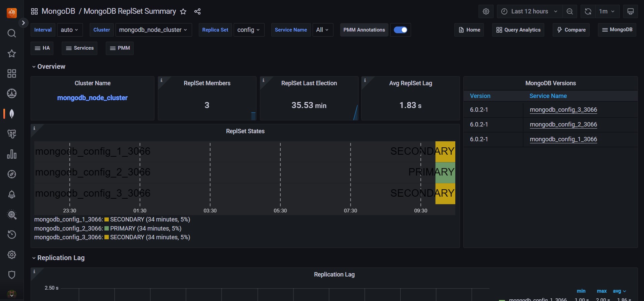Open the Explore compass icon in sidebar

click(12, 174)
